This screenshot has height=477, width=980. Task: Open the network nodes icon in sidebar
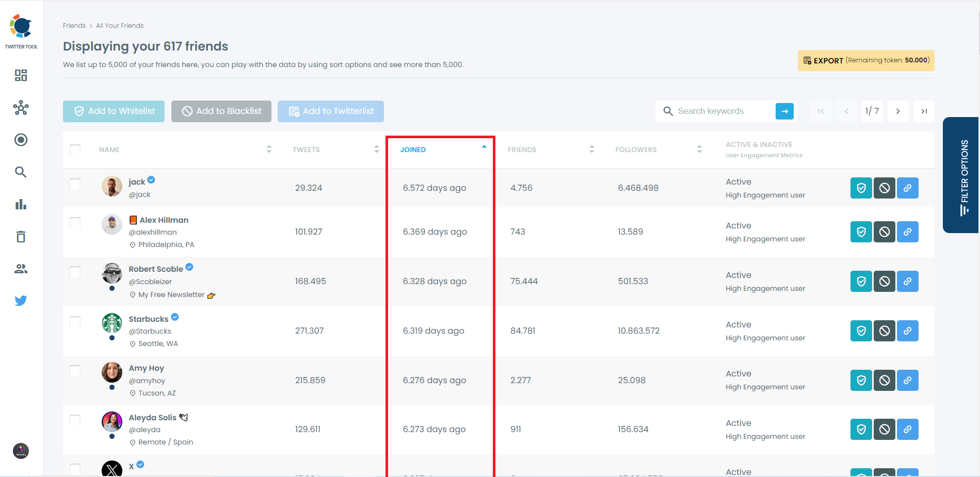21,108
